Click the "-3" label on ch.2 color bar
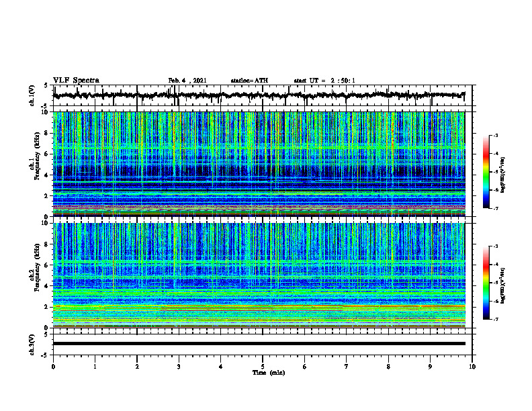 tap(496, 246)
